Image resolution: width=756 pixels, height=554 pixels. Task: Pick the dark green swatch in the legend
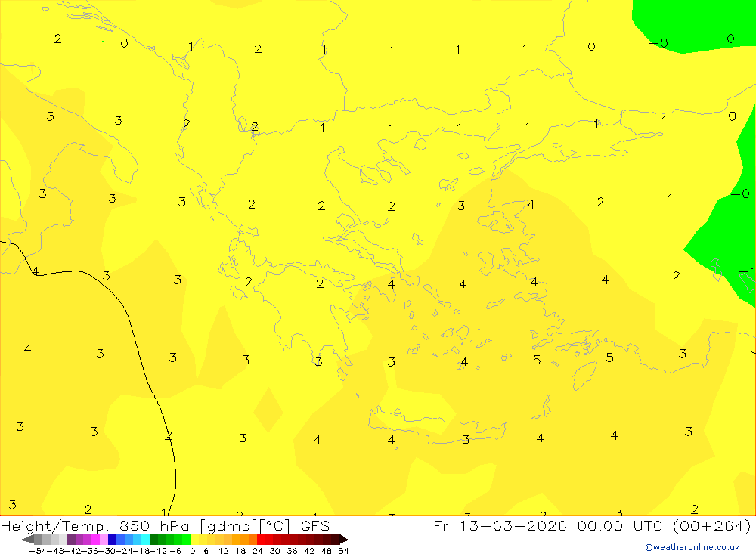[153, 540]
